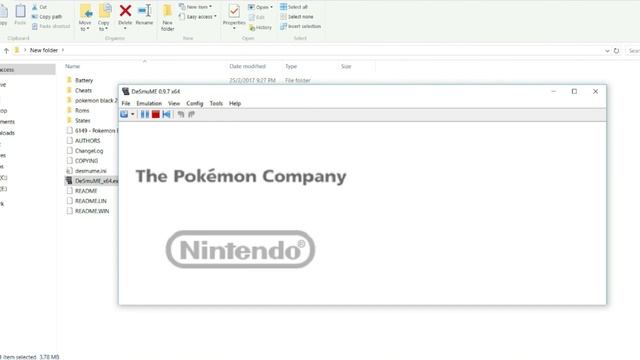
Task: Click Cut in Explorer ribbon
Action: point(40,7)
